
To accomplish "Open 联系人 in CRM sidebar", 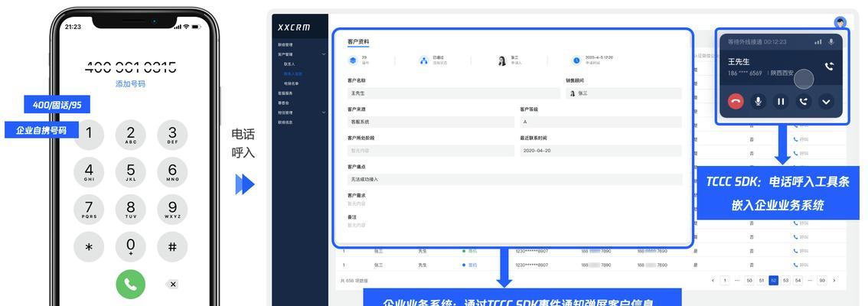I will 289,64.
